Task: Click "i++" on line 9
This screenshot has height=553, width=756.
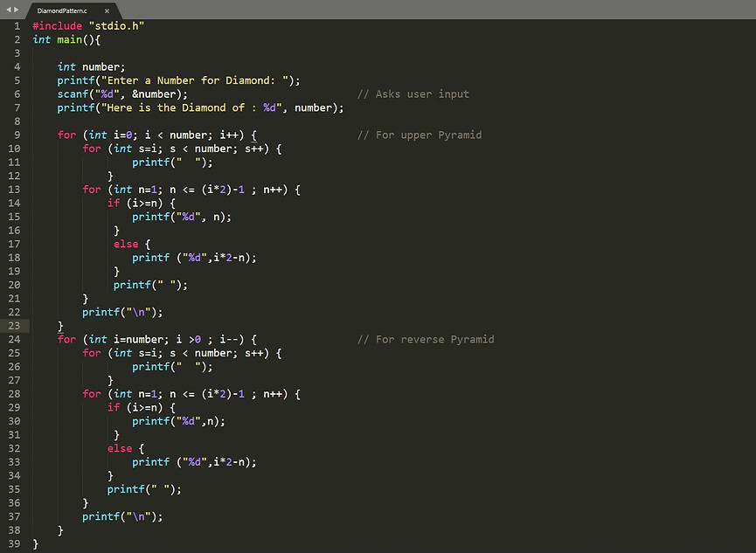Action: (x=229, y=135)
